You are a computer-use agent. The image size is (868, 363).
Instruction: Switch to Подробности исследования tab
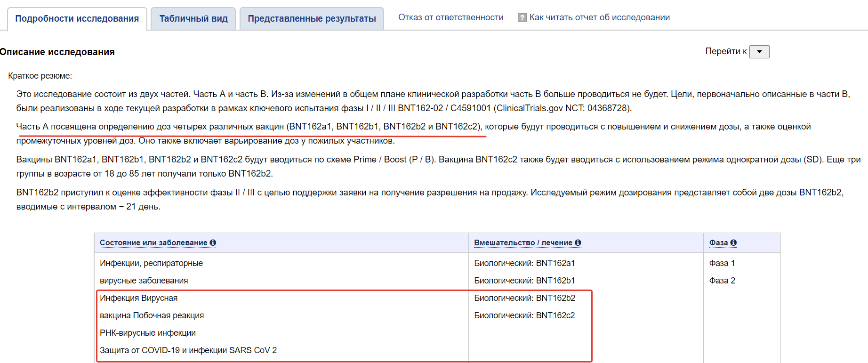(x=77, y=19)
